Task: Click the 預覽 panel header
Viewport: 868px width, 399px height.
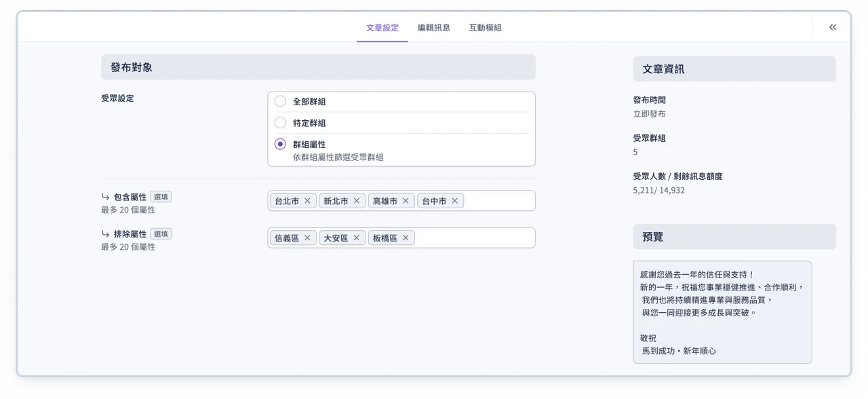Action: click(734, 237)
